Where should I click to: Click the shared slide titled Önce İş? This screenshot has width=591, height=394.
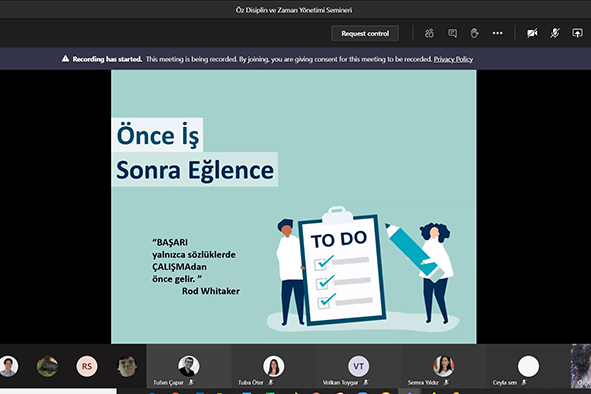click(294, 207)
